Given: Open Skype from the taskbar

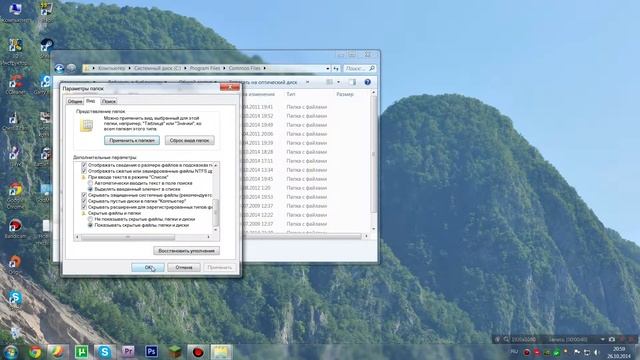Looking at the screenshot, I should (x=104, y=351).
